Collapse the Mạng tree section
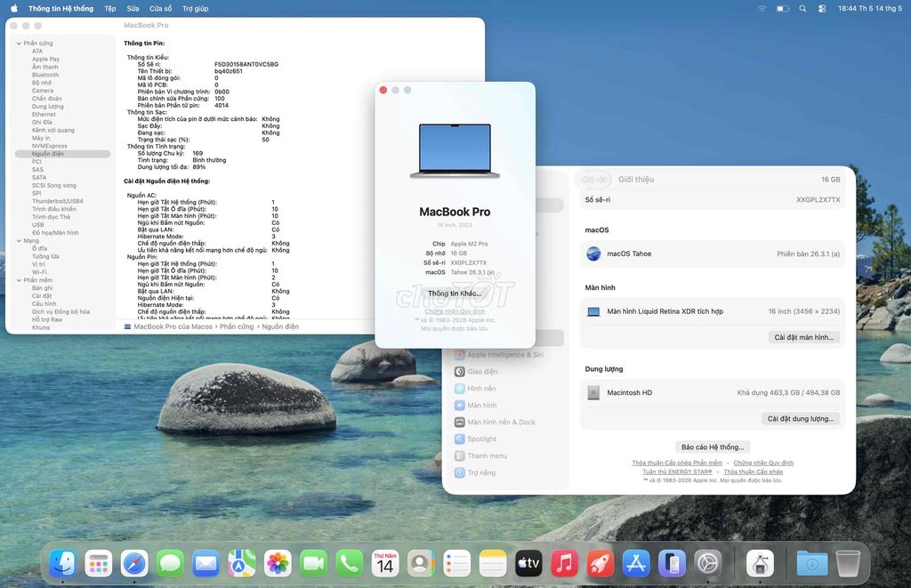The height and width of the screenshot is (588, 911). coord(19,240)
